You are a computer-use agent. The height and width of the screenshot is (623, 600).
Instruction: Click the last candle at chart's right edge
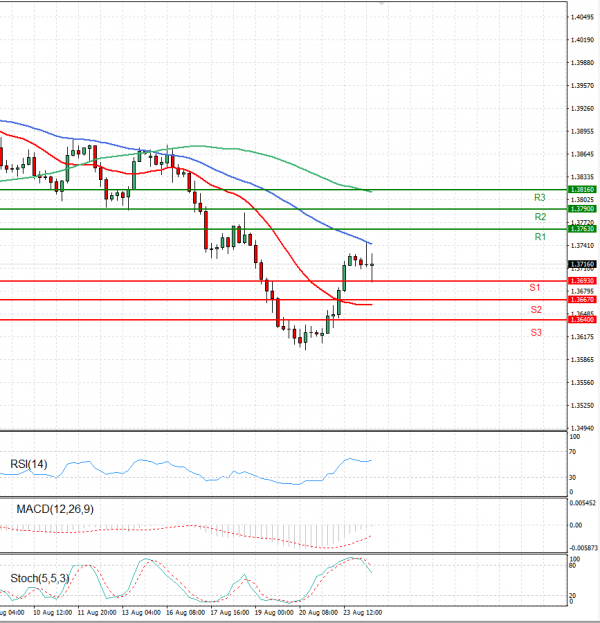coord(372,267)
